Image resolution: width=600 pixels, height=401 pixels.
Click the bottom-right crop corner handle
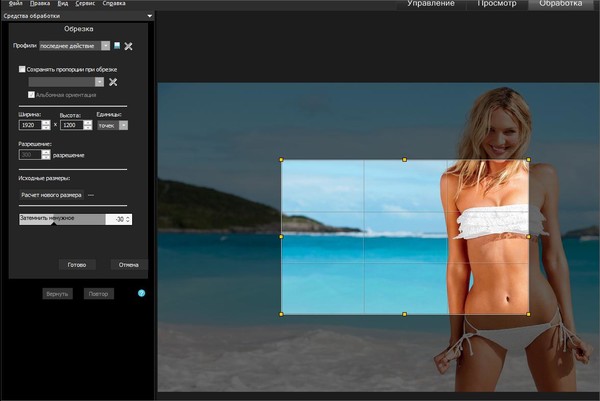click(528, 314)
